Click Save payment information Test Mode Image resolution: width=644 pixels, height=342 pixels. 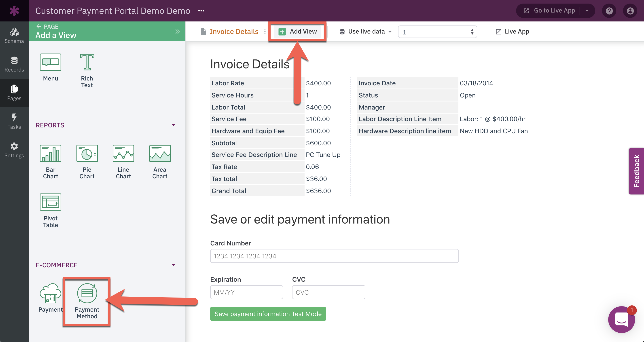coord(268,314)
